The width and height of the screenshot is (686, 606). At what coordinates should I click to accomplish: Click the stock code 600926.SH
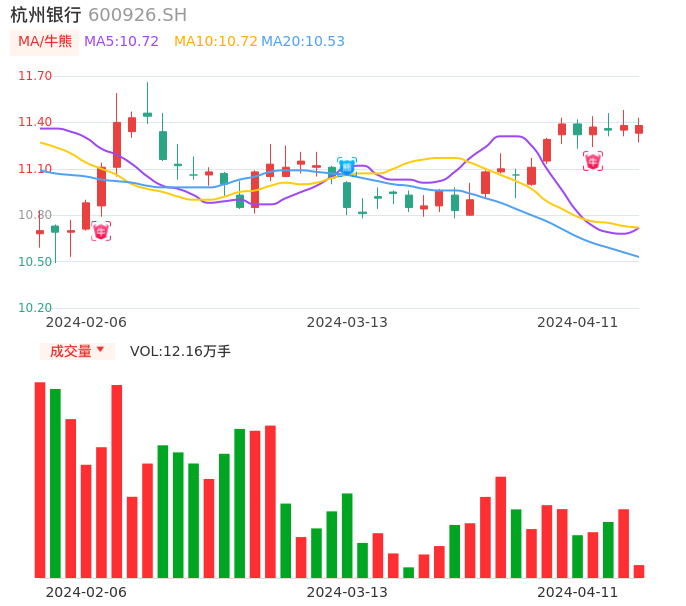click(x=137, y=15)
